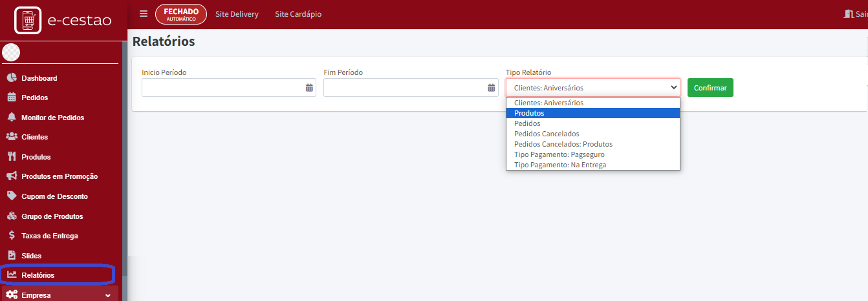Screen dimensions: 868x301
Task: Select Pedidos option in the dropdown list
Action: [x=593, y=123]
